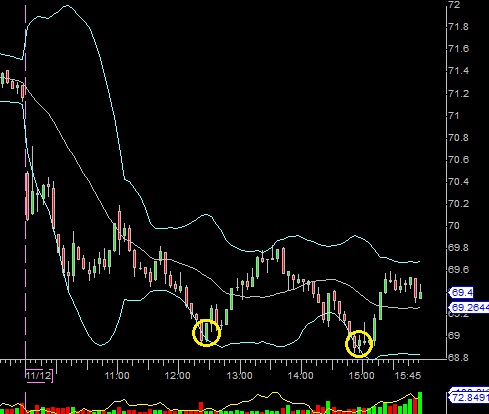Click the 69 price axis label

pos(454,335)
